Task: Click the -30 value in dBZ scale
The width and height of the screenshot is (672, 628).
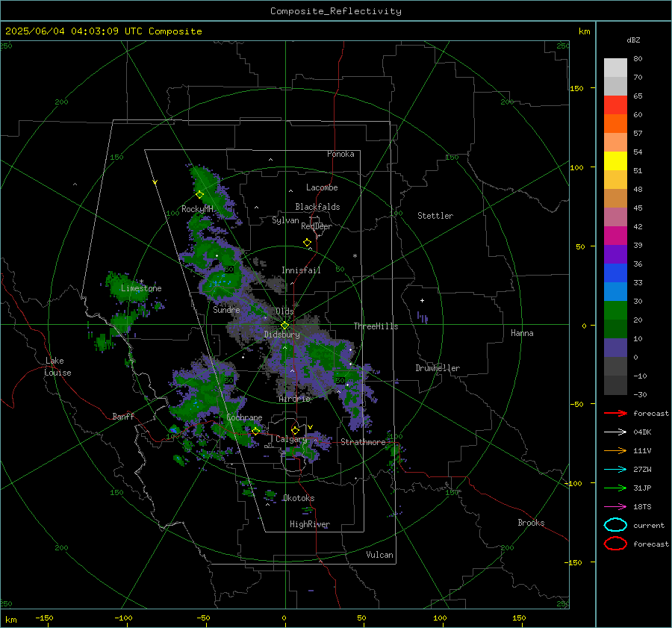Action: (x=640, y=394)
